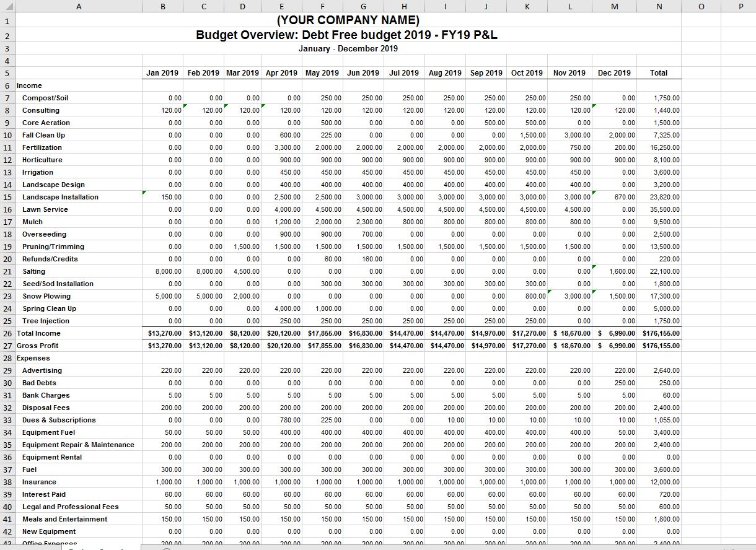Image resolution: width=756 pixels, height=550 pixels.
Task: Click Total Income grand total $176,155.00
Action: click(x=661, y=333)
